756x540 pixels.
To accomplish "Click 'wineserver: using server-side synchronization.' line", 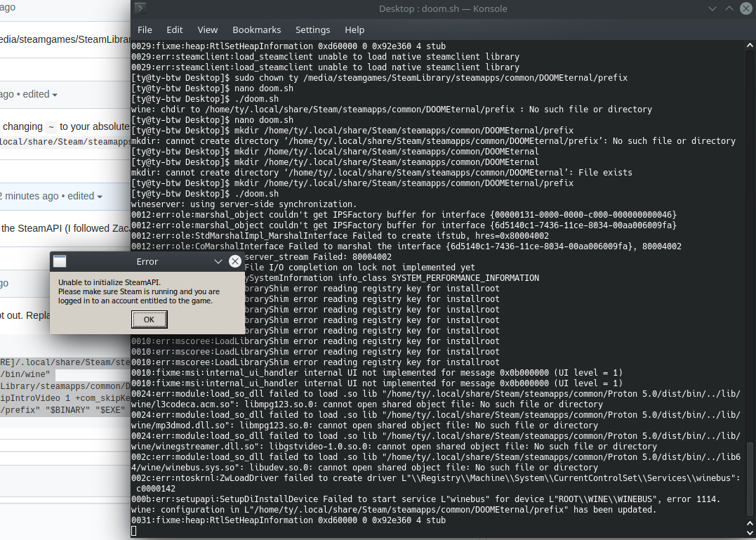I will (244, 204).
